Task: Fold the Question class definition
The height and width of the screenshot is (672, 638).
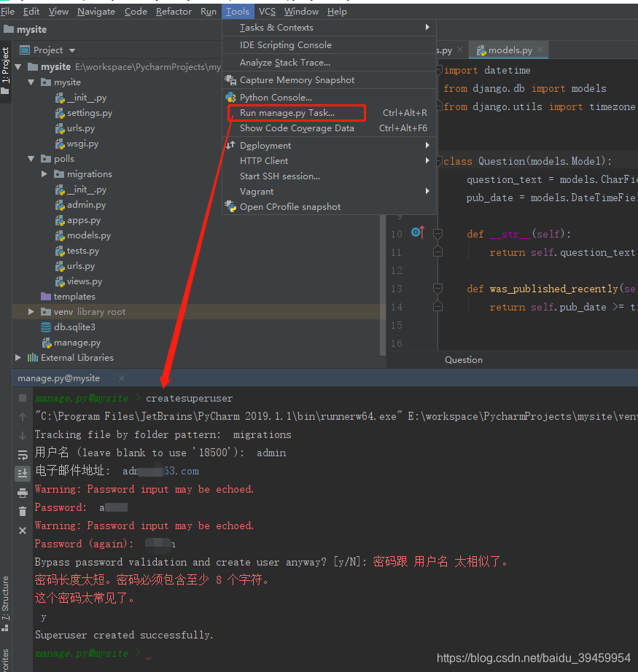Action: tap(440, 161)
